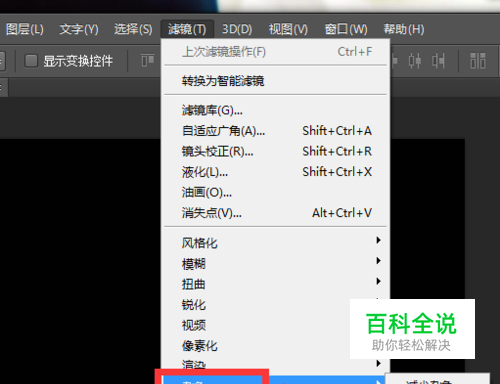Choose 自适应广角(A)...
This screenshot has height=384, width=500.
(x=275, y=131)
